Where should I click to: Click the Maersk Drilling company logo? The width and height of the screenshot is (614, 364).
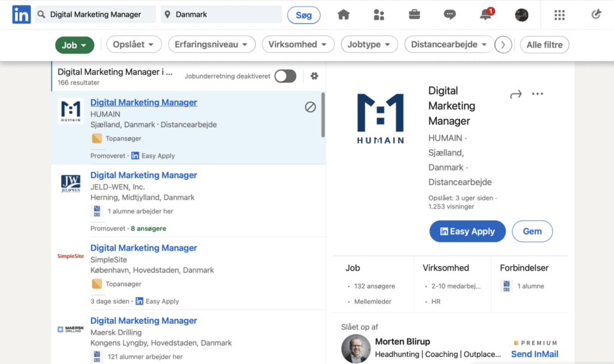click(x=71, y=329)
